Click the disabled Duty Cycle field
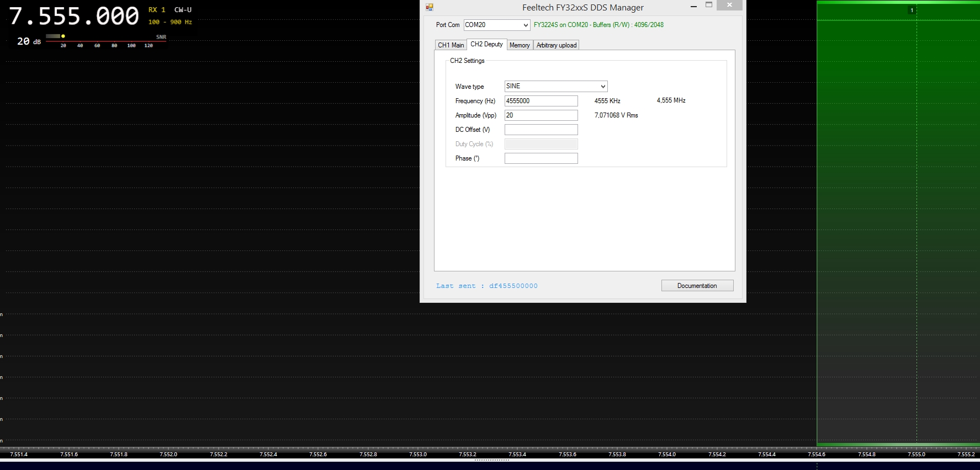The height and width of the screenshot is (470, 980). pos(541,144)
